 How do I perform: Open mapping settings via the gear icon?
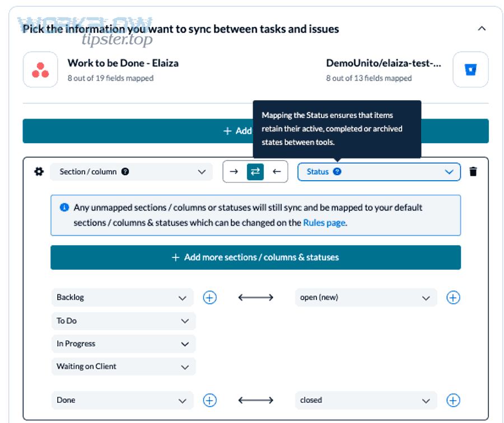point(38,172)
